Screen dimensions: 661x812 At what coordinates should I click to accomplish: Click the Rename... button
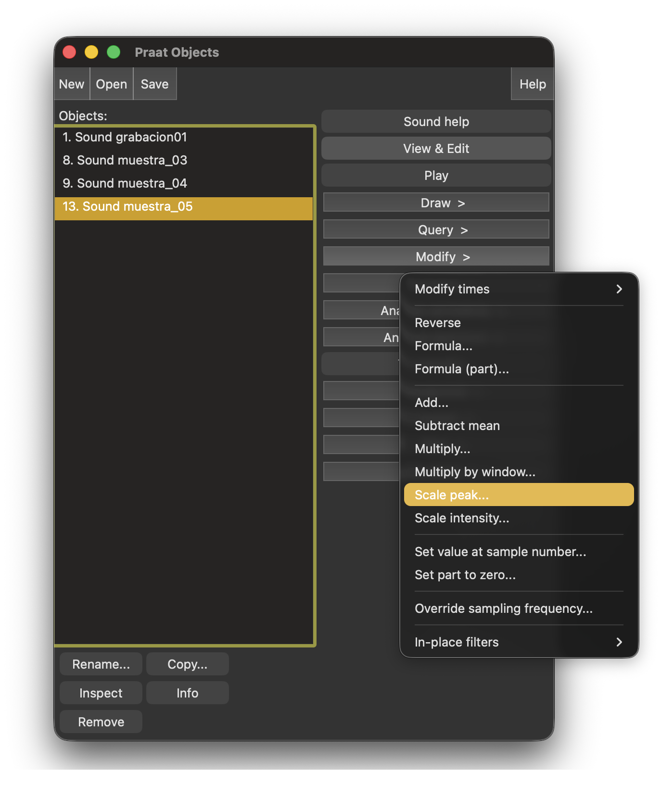tap(101, 664)
